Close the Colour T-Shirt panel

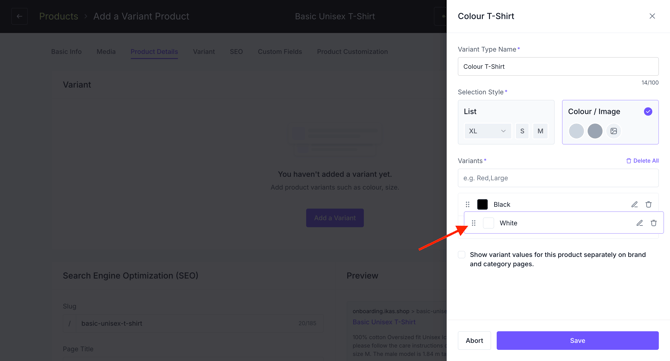click(652, 16)
